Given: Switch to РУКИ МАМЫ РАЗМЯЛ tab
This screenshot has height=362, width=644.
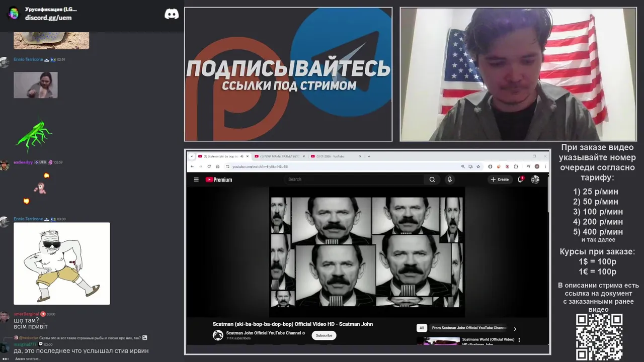Looking at the screenshot, I should pos(280,156).
